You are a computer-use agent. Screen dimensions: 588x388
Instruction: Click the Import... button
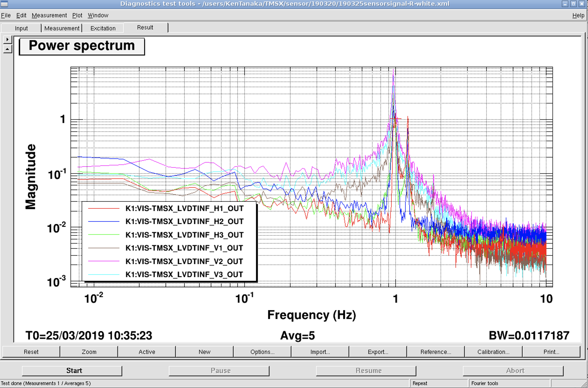[x=320, y=352]
